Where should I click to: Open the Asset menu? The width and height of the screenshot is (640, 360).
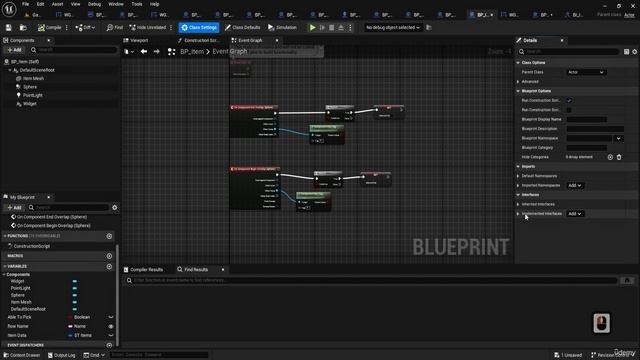click(x=57, y=4)
